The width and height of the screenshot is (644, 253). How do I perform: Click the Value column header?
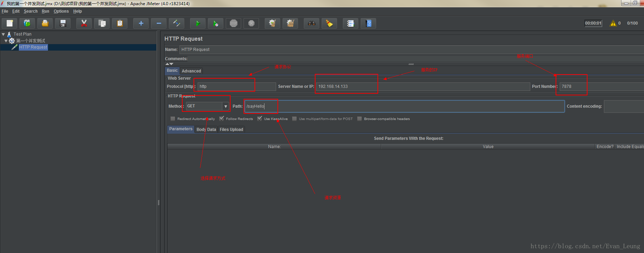pos(488,147)
